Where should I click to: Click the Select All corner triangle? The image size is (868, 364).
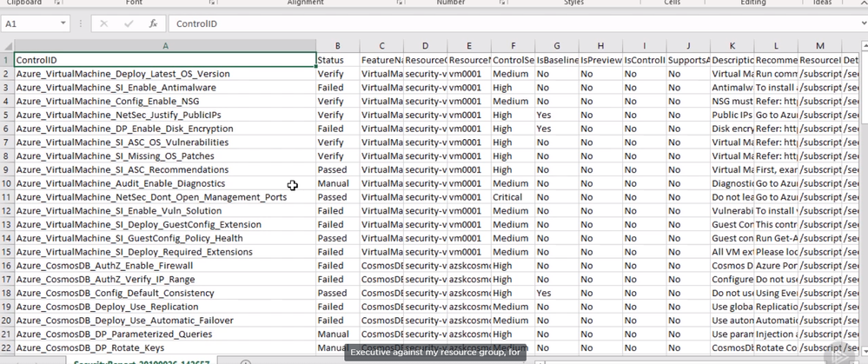click(7, 46)
